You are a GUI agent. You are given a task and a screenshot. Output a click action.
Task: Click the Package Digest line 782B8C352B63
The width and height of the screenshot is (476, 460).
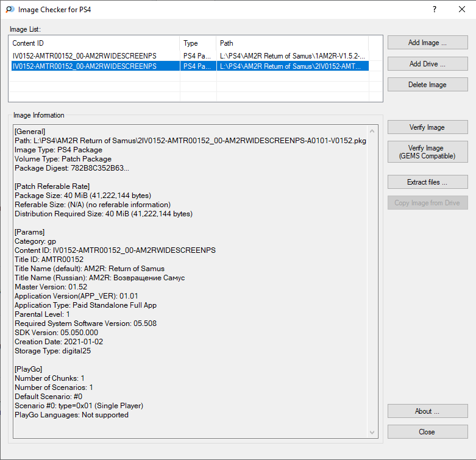(72, 168)
